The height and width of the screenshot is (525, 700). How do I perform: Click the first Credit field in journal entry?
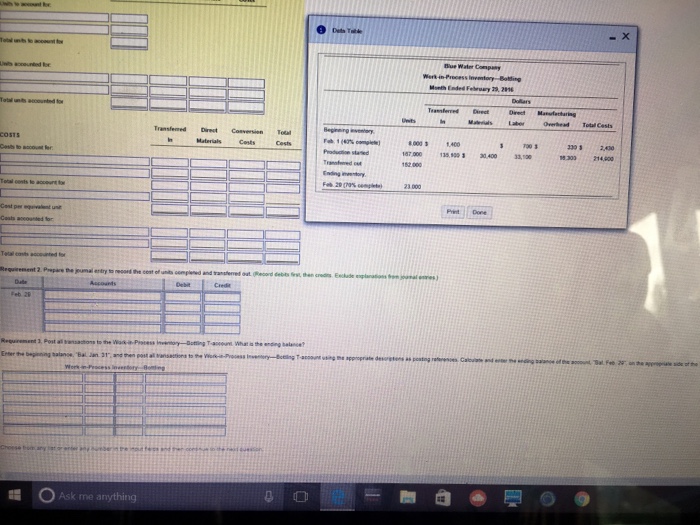coord(222,297)
